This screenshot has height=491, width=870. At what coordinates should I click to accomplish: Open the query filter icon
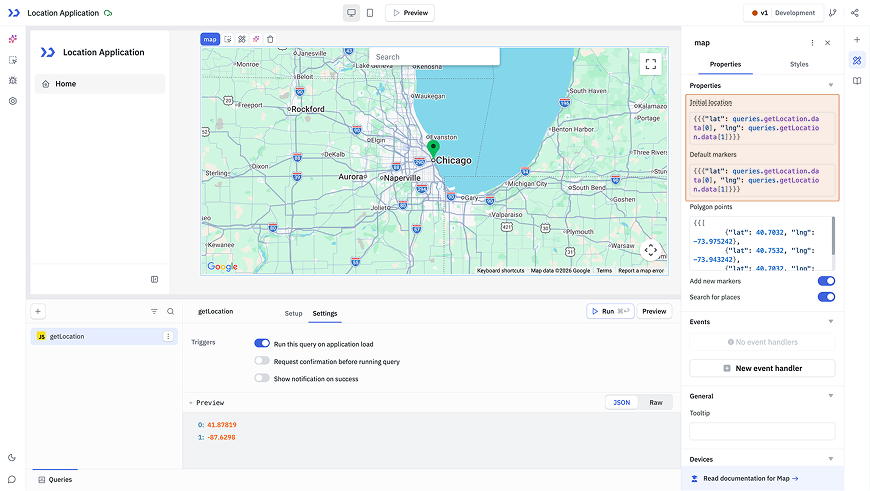pyautogui.click(x=154, y=312)
